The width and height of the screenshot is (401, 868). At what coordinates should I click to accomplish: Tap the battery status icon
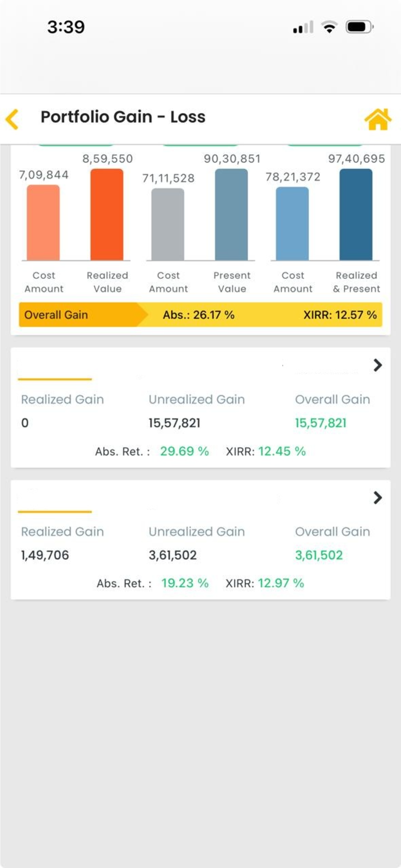pyautogui.click(x=360, y=27)
